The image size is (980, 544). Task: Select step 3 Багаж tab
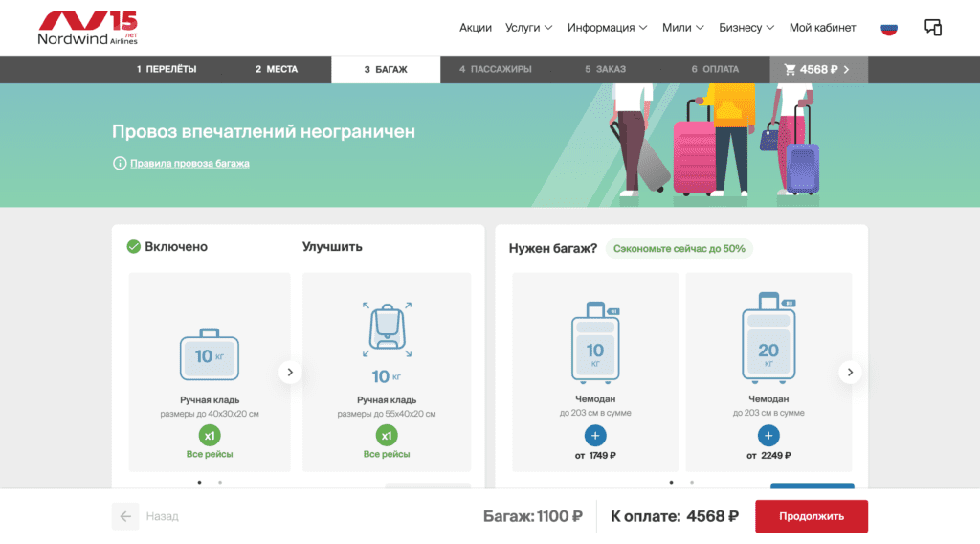pos(386,69)
